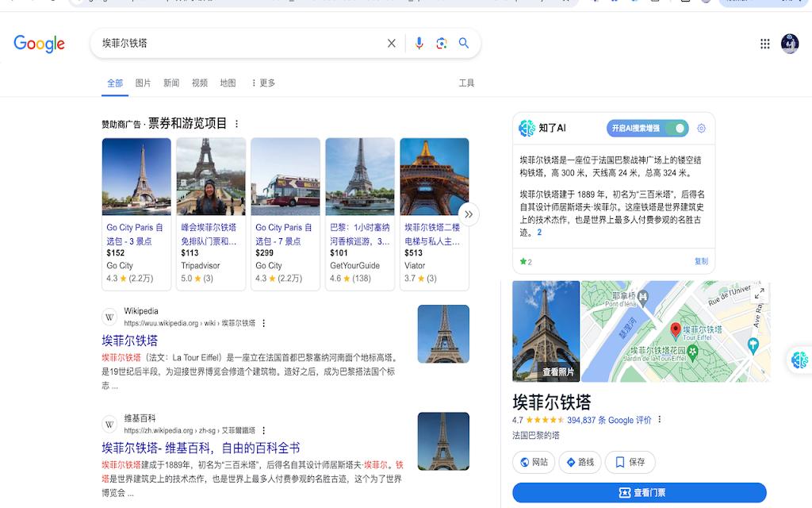
Task: Toggle the 开启AI搜索增强 switch
Action: click(676, 128)
